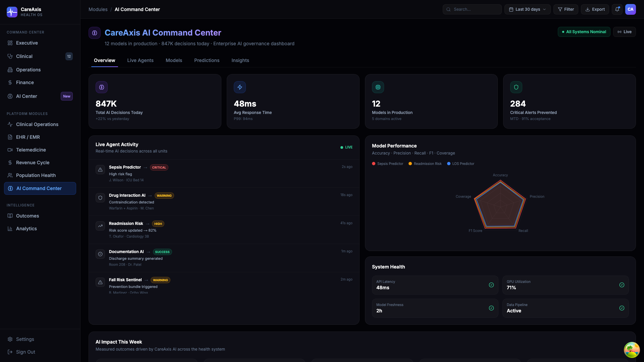Click the chip icon on Models in Production card
This screenshot has height=362, width=644.
coord(378,87)
